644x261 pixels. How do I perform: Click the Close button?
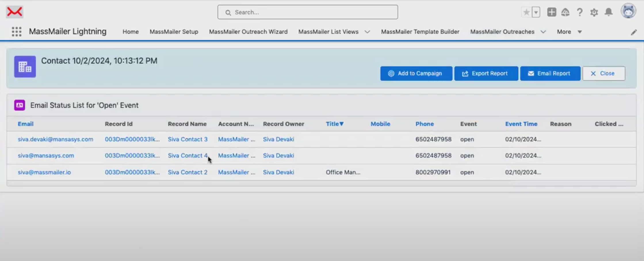tap(604, 73)
